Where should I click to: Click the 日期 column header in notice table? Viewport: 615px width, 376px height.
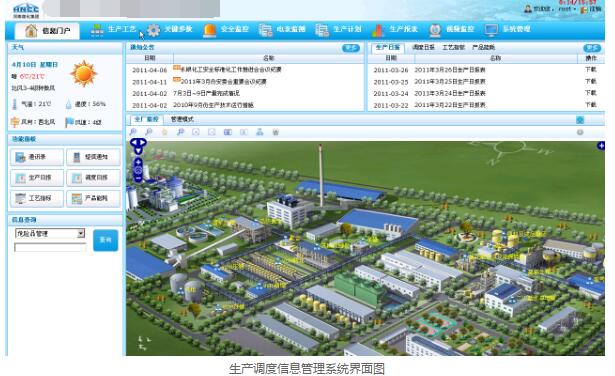click(150, 58)
